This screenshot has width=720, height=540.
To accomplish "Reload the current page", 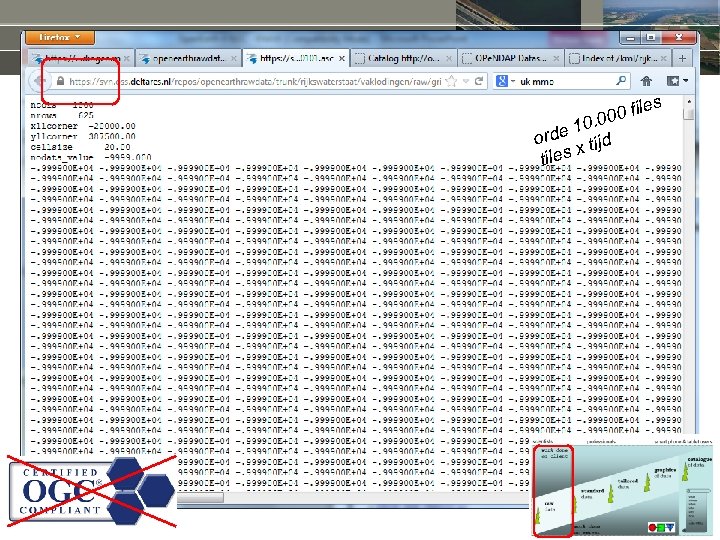I will [x=479, y=81].
